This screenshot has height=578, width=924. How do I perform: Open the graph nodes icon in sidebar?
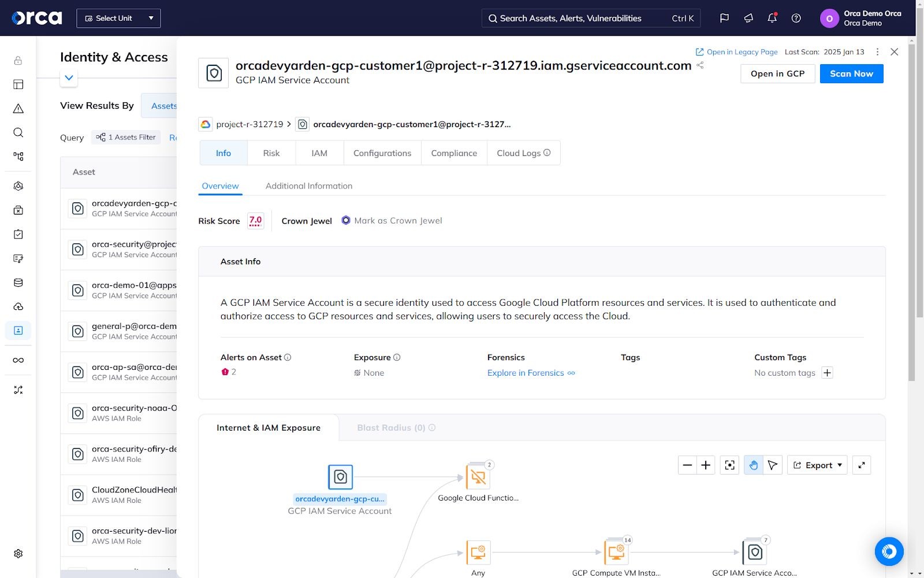click(18, 156)
